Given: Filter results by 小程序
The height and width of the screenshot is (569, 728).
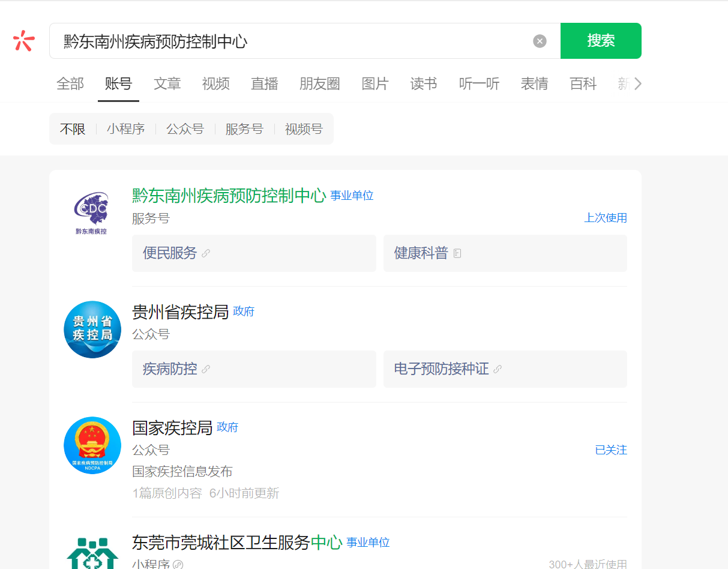Looking at the screenshot, I should coord(126,129).
